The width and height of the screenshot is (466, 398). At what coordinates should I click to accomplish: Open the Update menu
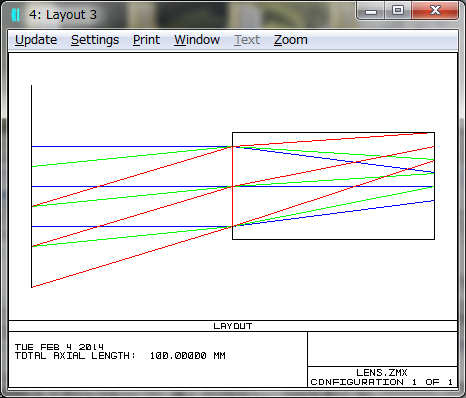coord(36,40)
